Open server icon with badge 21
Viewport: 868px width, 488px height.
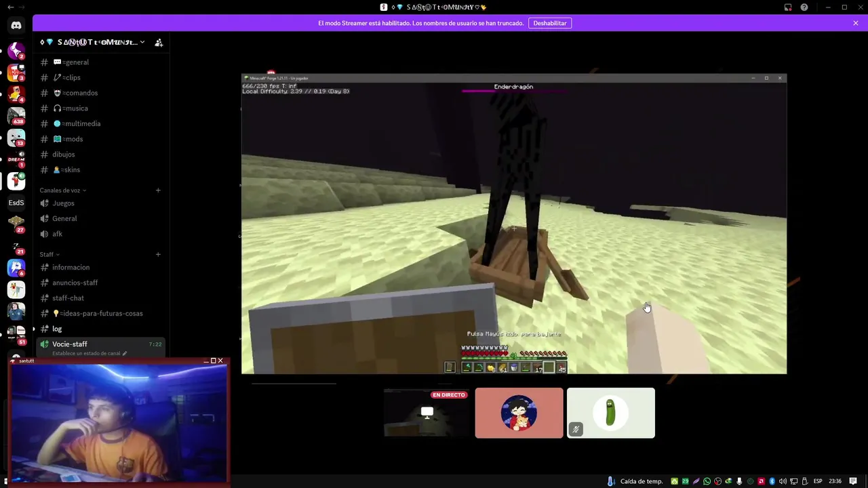coord(16,247)
